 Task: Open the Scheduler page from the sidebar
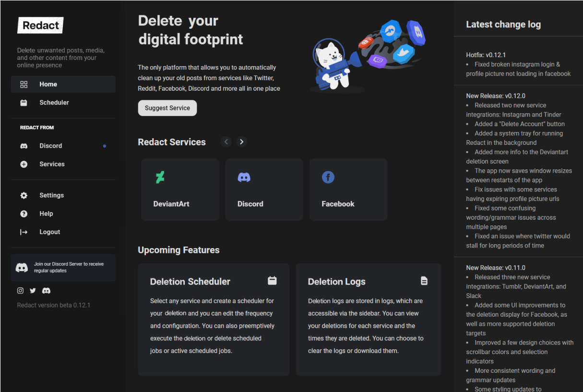(54, 103)
